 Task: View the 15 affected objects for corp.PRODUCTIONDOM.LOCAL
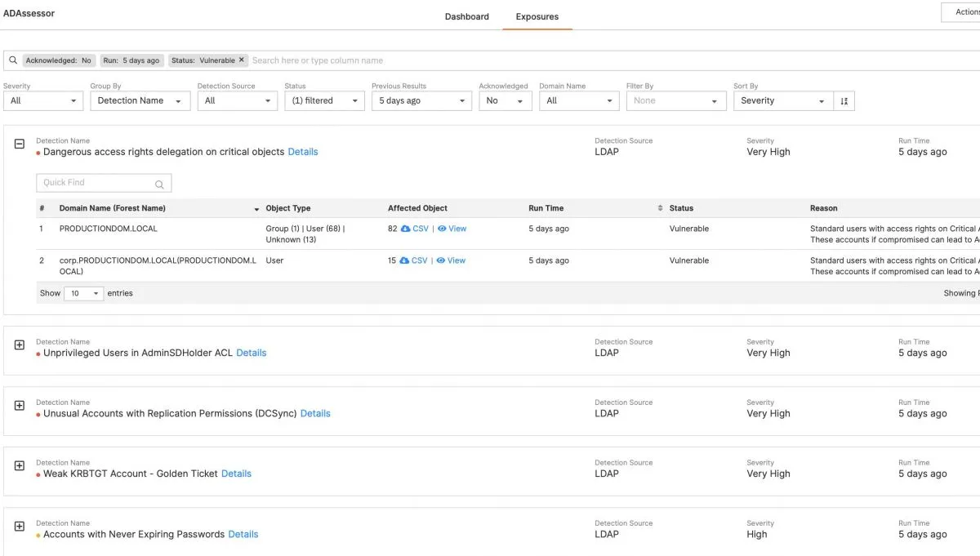click(x=452, y=260)
